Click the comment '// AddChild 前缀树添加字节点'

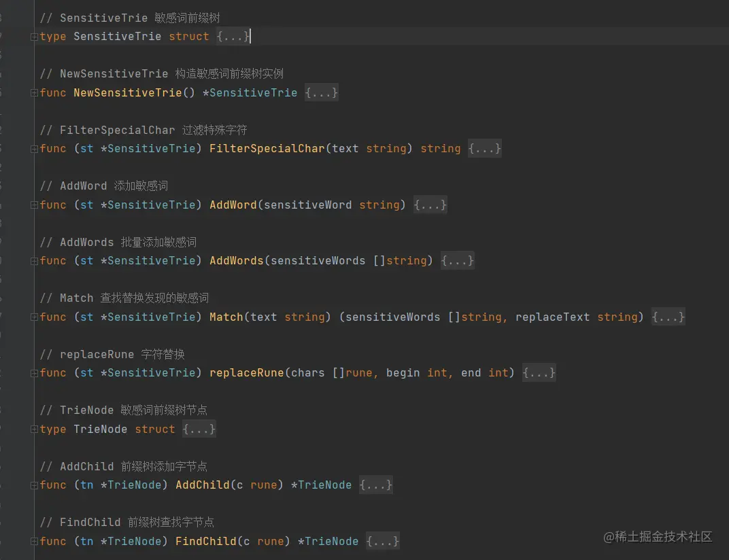tap(123, 466)
